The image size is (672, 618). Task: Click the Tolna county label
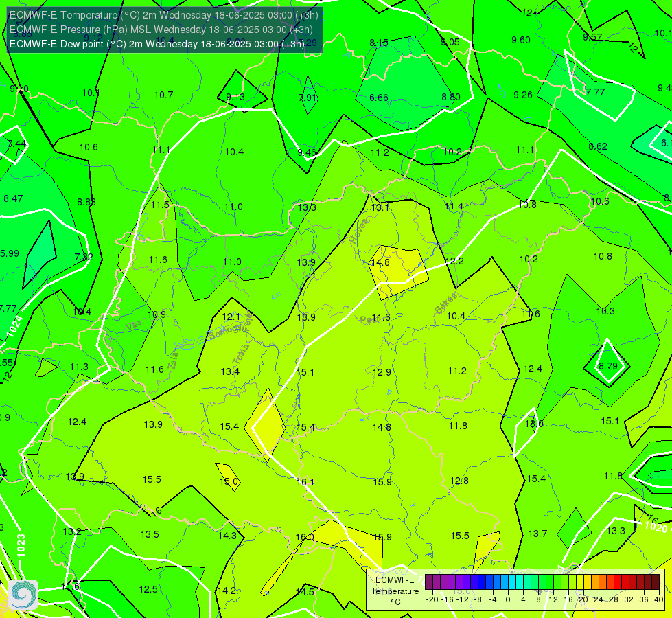click(x=241, y=354)
